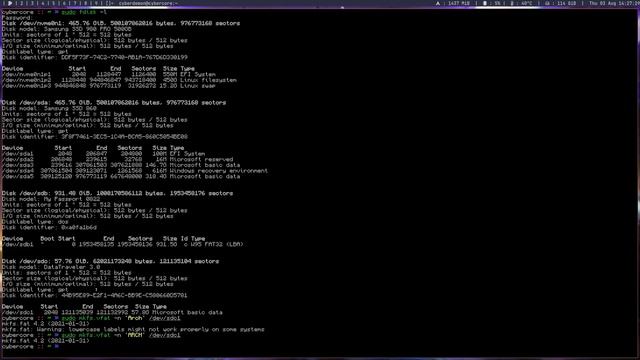This screenshot has width=640, height=360.
Task: Click the /dev/sdb1 W95 FAT32 row
Action: tap(122, 244)
